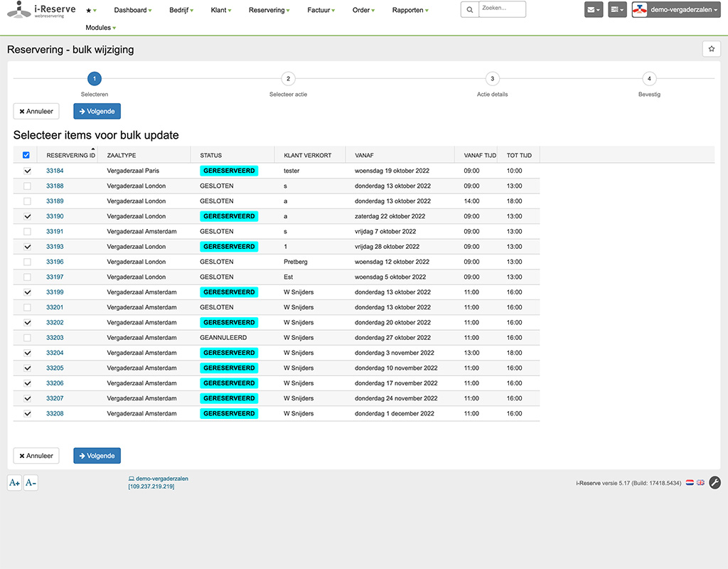Open reservation link 33204

(x=55, y=353)
